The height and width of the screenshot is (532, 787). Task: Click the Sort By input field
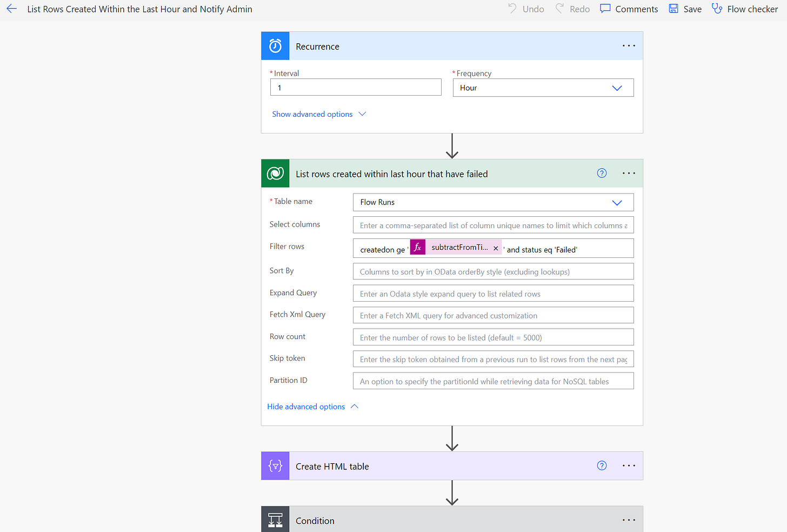click(x=493, y=271)
